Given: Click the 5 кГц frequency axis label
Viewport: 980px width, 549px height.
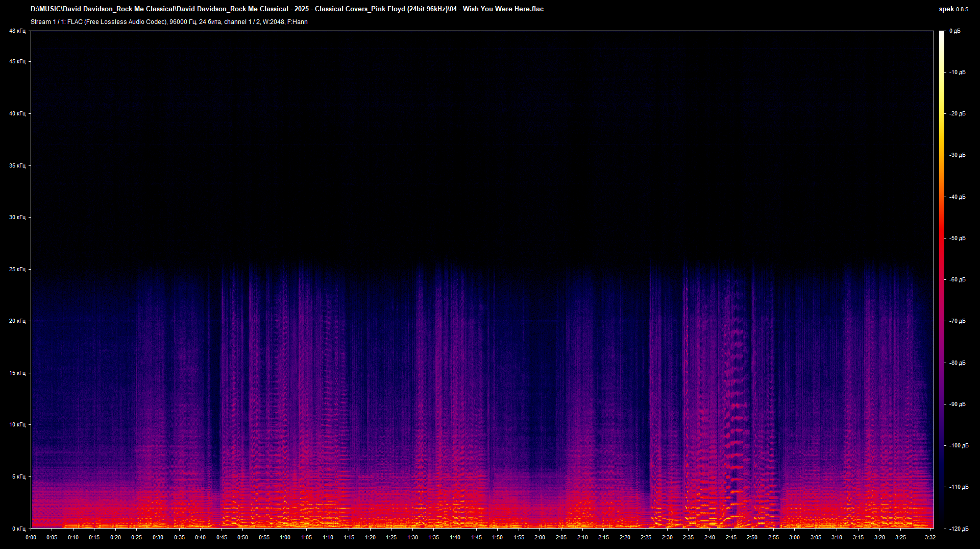Looking at the screenshot, I should point(19,476).
